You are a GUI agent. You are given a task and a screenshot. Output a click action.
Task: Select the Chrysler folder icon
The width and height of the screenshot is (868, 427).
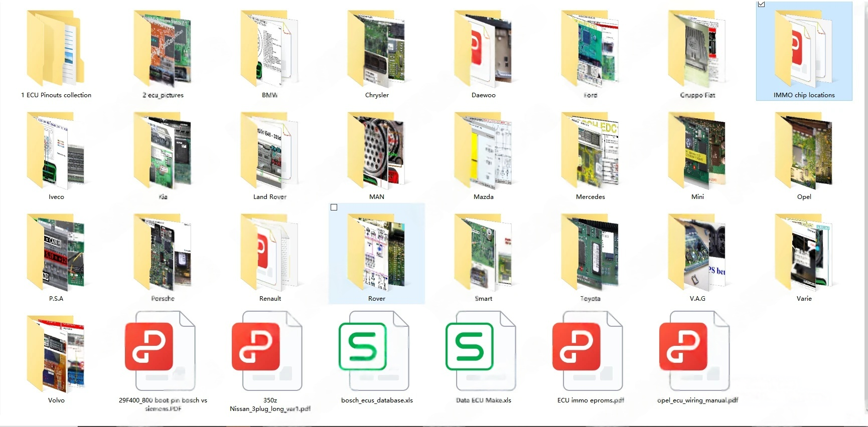coord(377,49)
